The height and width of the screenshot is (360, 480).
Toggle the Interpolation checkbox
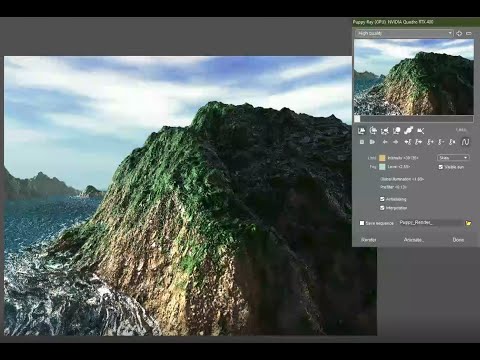[x=382, y=208]
